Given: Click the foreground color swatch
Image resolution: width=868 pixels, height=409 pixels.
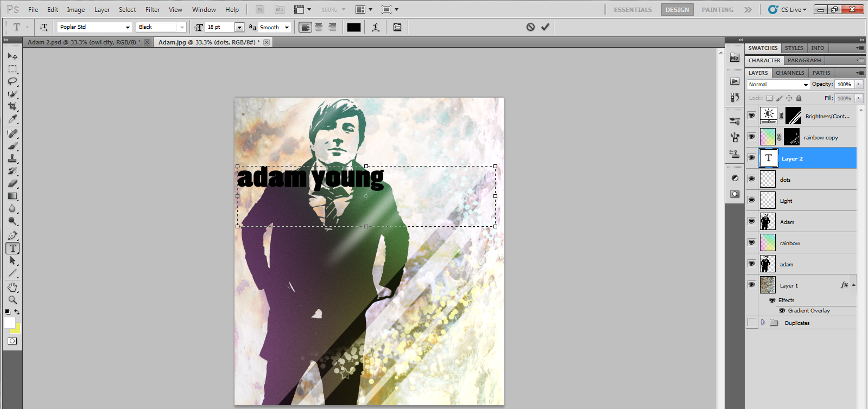Looking at the screenshot, I should 10,323.
